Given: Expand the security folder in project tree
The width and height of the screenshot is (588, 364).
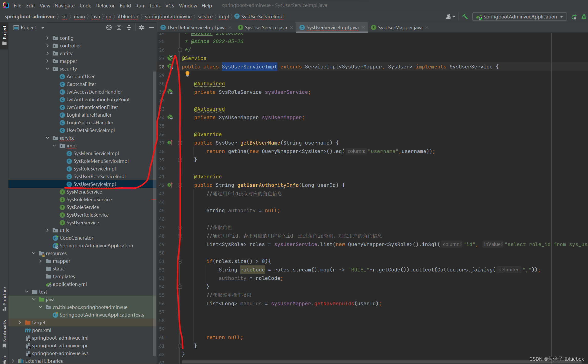Looking at the screenshot, I should [x=48, y=68].
